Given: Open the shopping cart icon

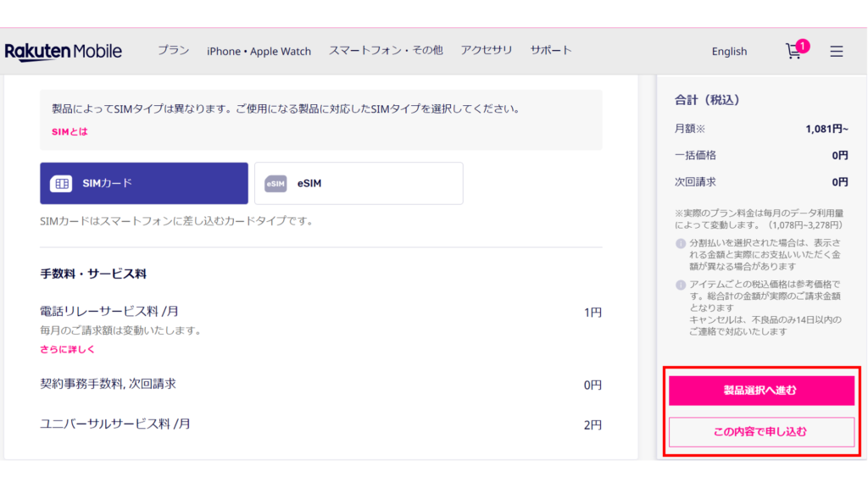Looking at the screenshot, I should point(793,52).
